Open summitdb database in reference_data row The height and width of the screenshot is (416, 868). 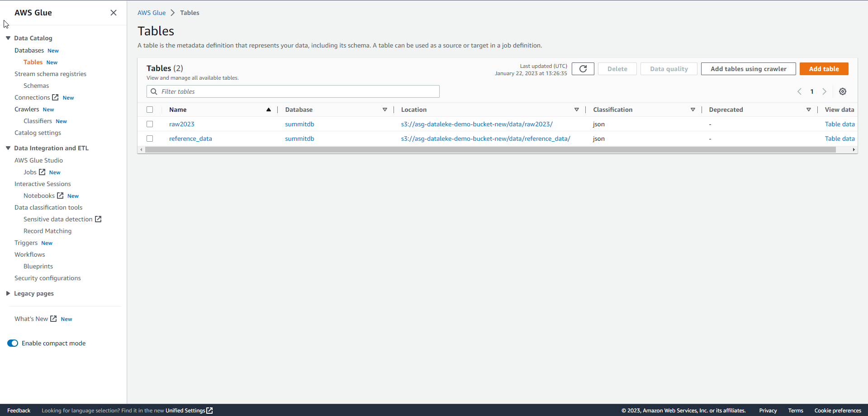299,139
